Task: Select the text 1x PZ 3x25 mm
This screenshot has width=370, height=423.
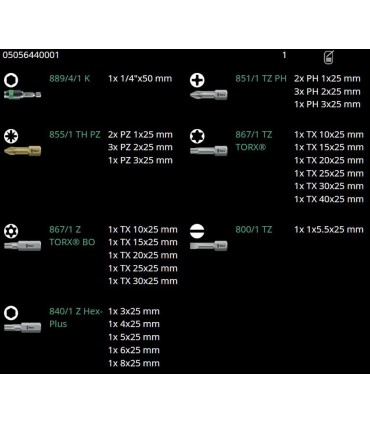Action: (x=140, y=160)
